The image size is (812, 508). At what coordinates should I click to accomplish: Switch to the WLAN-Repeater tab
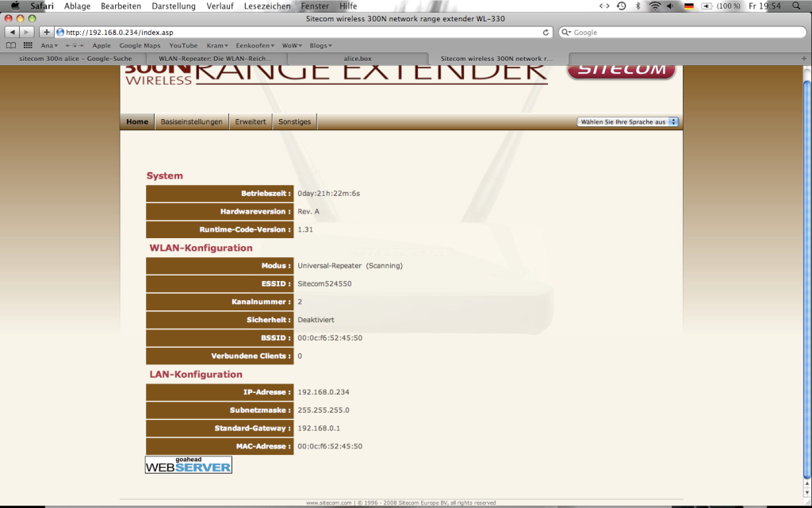[216, 59]
